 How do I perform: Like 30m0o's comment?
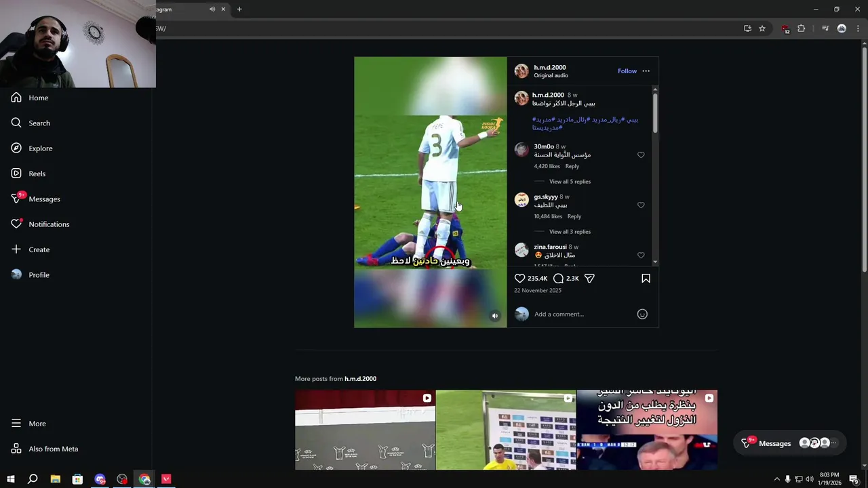click(x=641, y=155)
